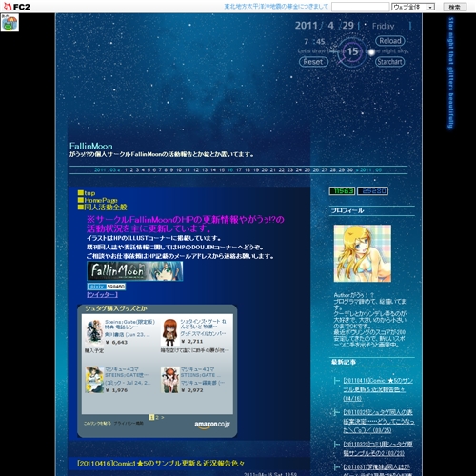Open the Comic1★5 sample update post title
This screenshot has height=476, width=476.
[x=161, y=464]
